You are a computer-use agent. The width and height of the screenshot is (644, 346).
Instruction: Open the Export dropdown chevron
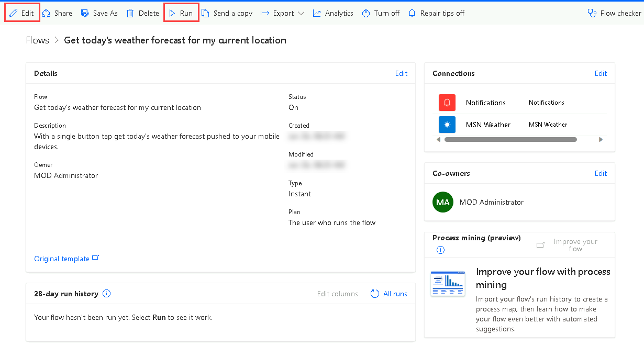point(301,13)
